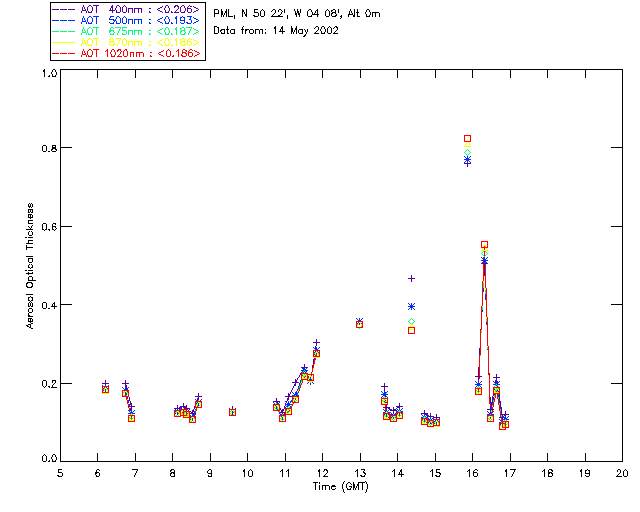640x512 pixels.
Task: Click the AOT 675nm legend entry
Action: coord(127,31)
